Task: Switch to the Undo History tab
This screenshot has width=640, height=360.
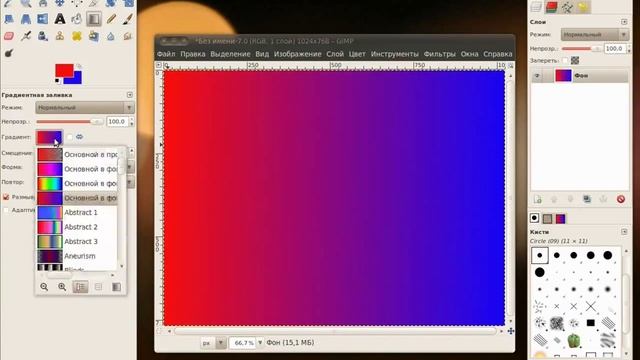Action: click(583, 6)
